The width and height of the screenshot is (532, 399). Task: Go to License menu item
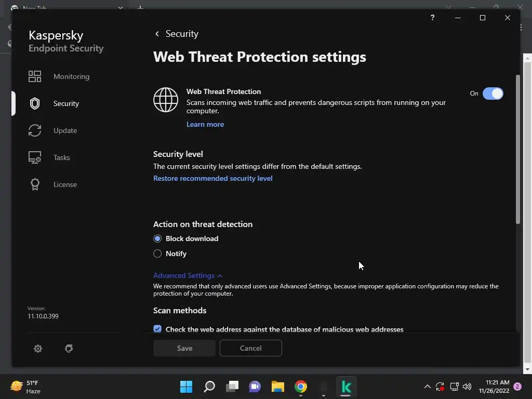click(x=65, y=184)
